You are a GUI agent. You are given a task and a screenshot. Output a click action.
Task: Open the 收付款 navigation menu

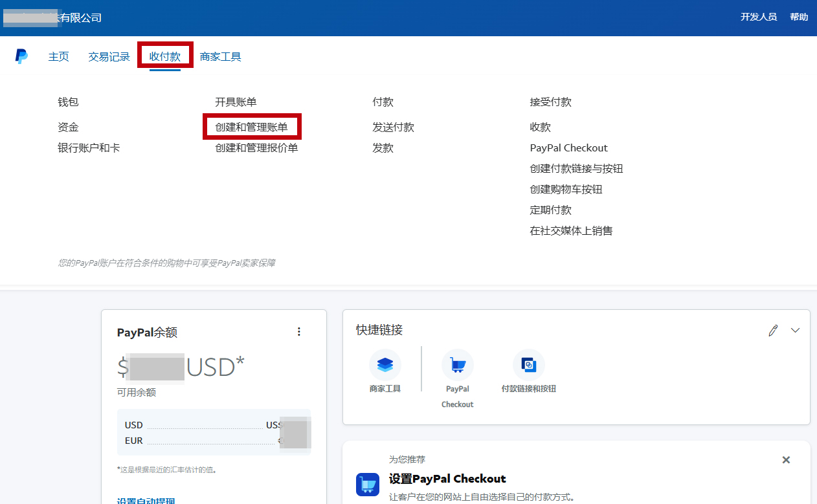click(165, 56)
